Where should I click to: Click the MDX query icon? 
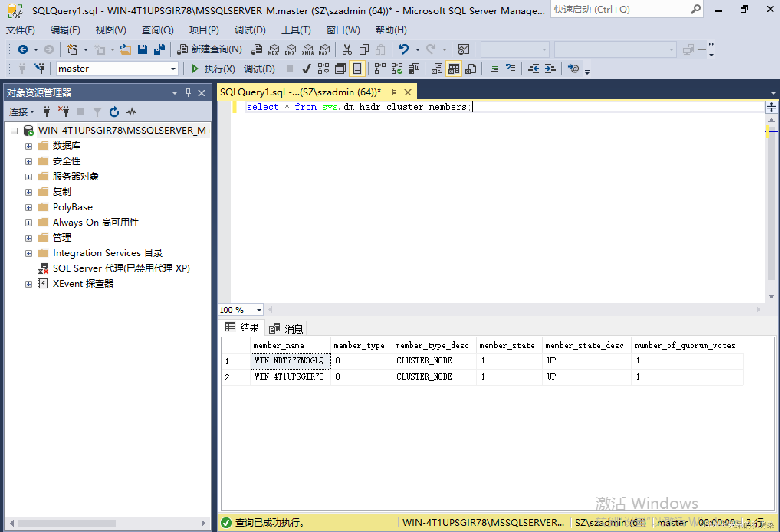(274, 49)
